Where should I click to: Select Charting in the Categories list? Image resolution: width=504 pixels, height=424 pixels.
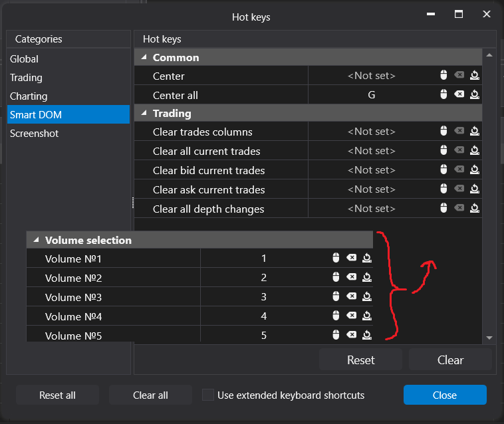click(x=29, y=96)
